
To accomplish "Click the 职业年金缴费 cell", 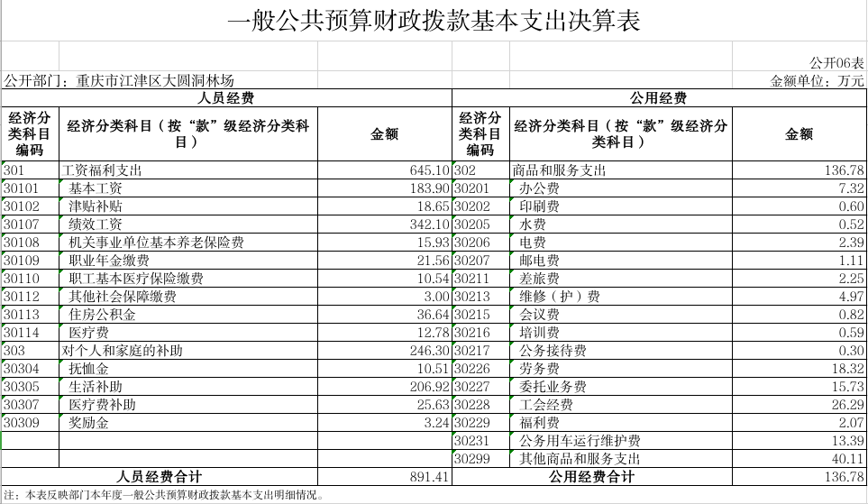I will point(188,261).
